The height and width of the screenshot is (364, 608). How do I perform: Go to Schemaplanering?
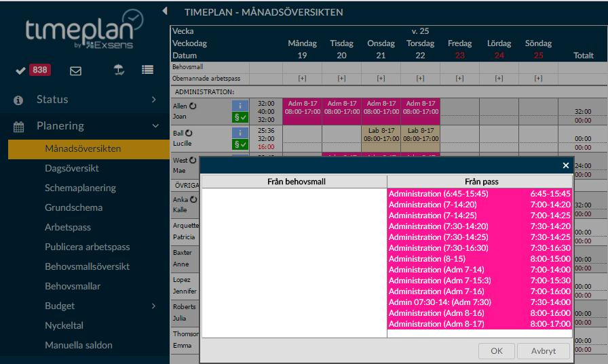click(x=80, y=188)
